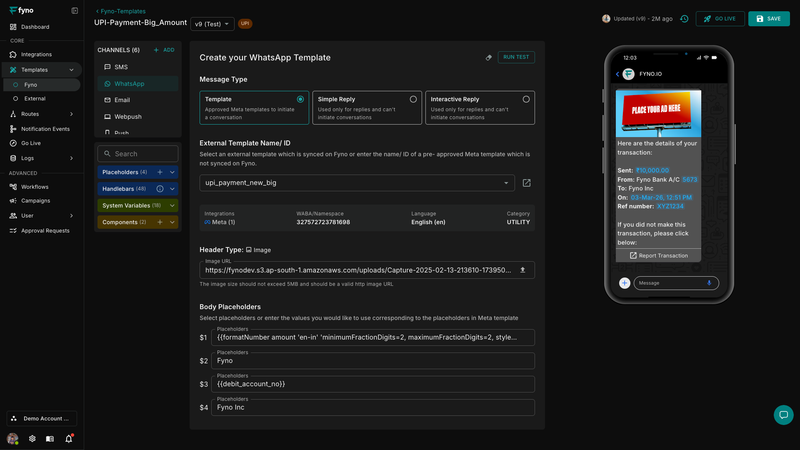The image size is (800, 450).
Task: Open settings gear in bottom bar
Action: coord(32,438)
